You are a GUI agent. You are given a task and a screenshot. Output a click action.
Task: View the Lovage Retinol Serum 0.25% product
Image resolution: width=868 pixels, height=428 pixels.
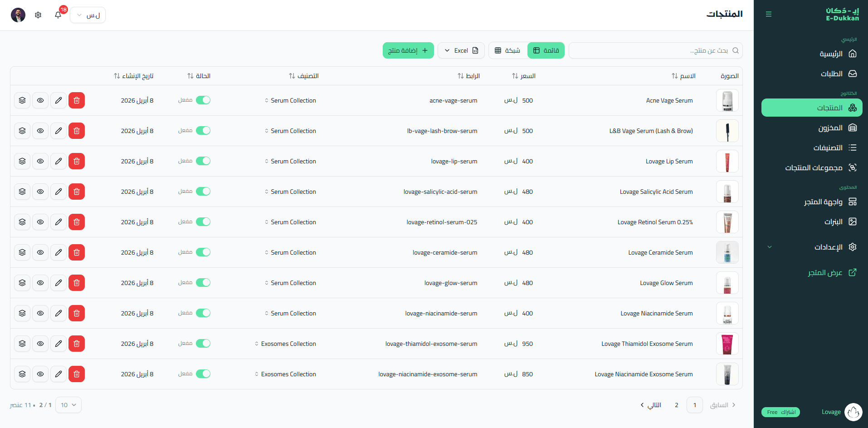pos(40,222)
